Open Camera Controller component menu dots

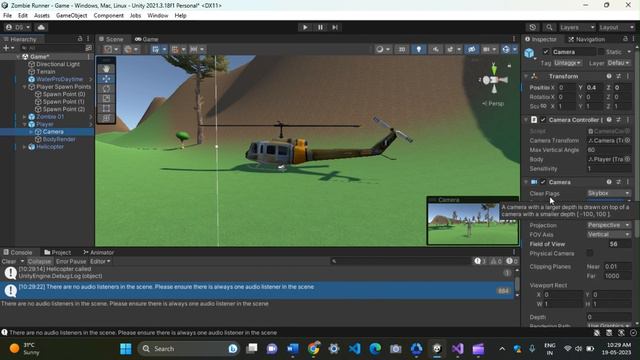628,120
